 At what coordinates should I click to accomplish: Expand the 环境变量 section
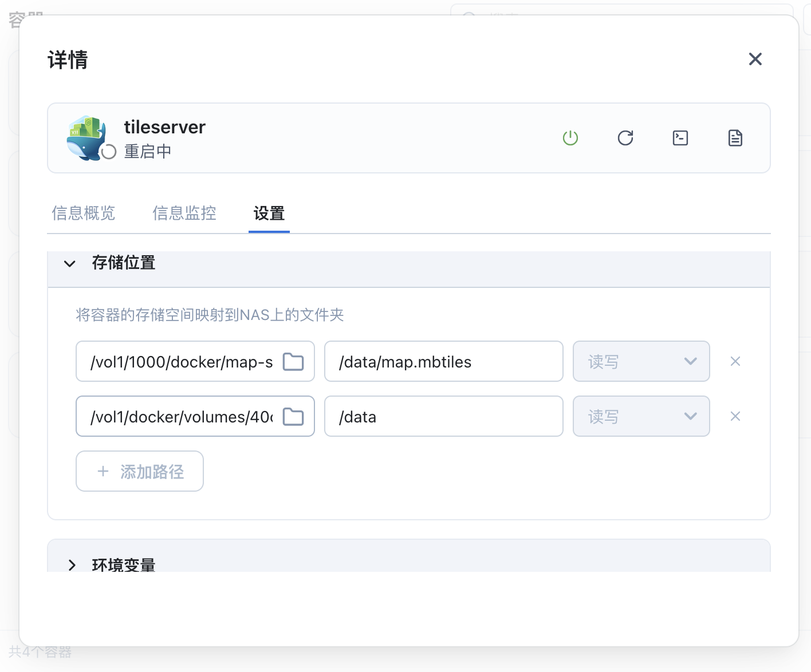point(73,566)
